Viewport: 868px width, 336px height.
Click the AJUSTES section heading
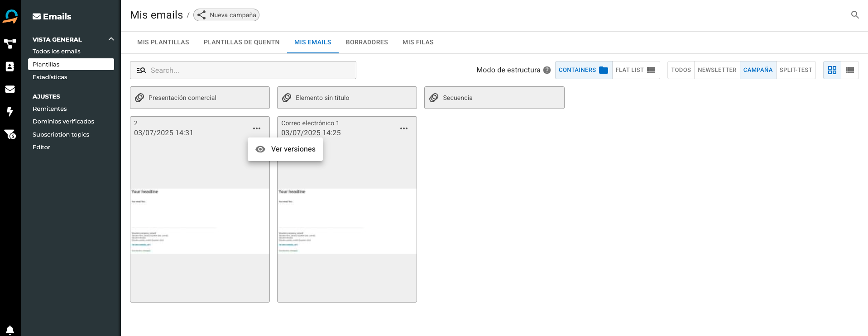46,97
